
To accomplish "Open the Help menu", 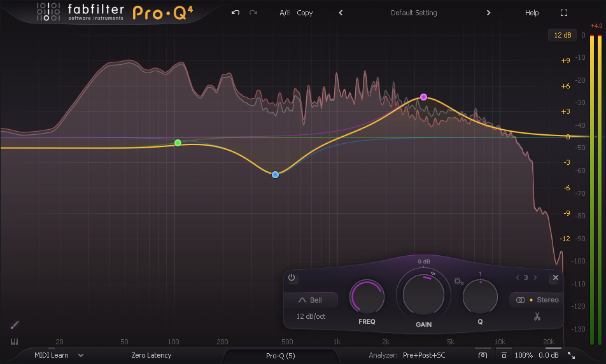I will (532, 13).
